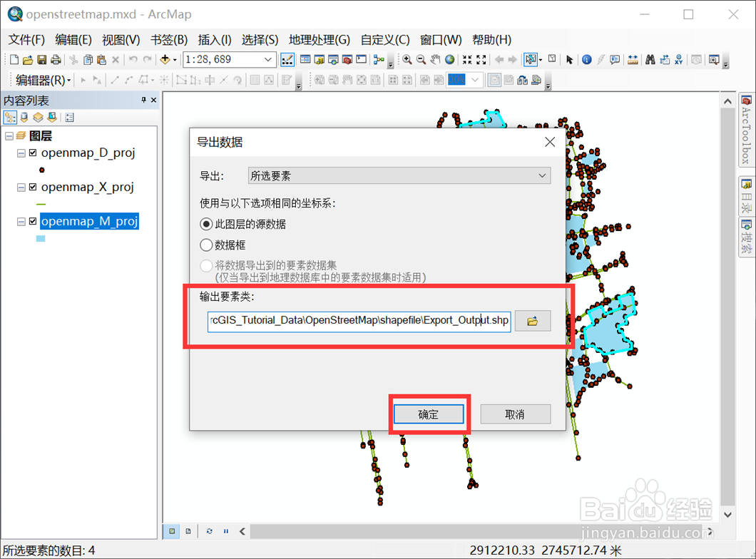
Task: Open the 视图(V) menu
Action: [121, 39]
